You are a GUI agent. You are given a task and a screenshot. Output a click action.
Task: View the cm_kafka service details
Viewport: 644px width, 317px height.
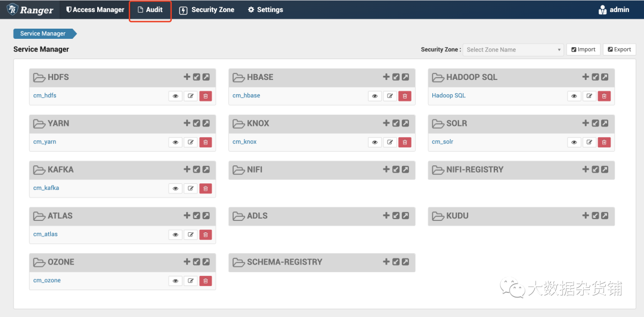175,188
